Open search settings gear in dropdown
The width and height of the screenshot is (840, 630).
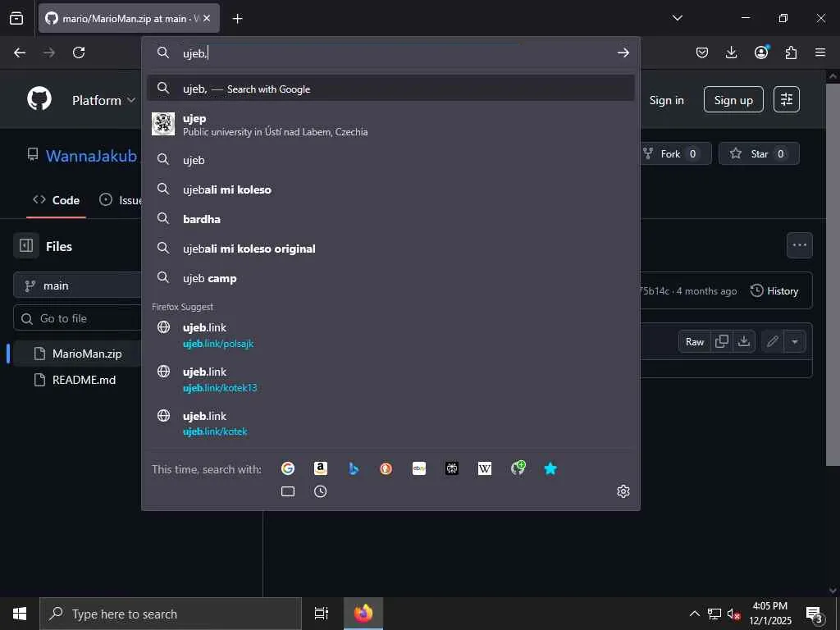click(x=623, y=491)
